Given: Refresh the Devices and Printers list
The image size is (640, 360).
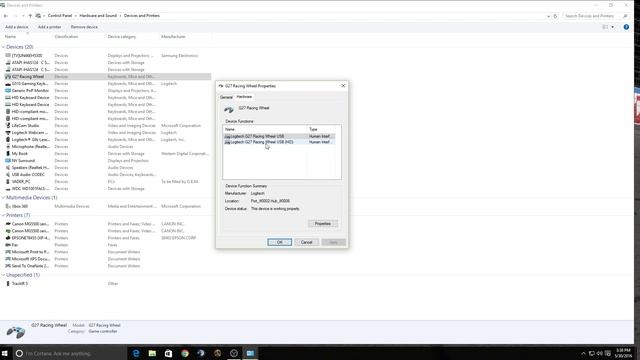Looking at the screenshot, I should pyautogui.click(x=555, y=16).
